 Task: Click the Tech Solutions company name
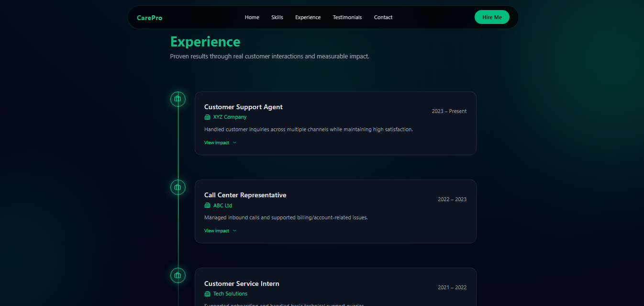tap(231, 294)
